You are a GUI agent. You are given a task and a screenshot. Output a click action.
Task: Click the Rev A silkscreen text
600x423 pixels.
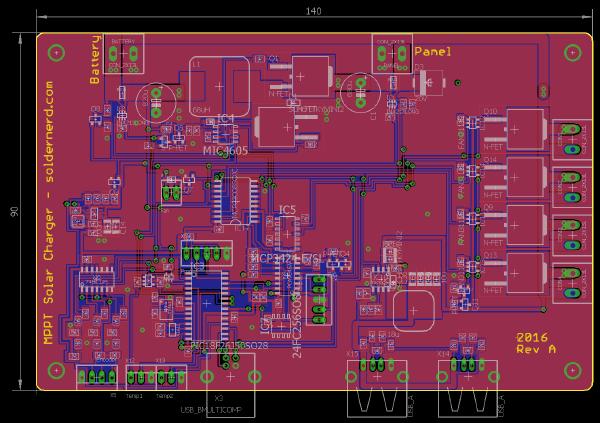click(x=535, y=349)
